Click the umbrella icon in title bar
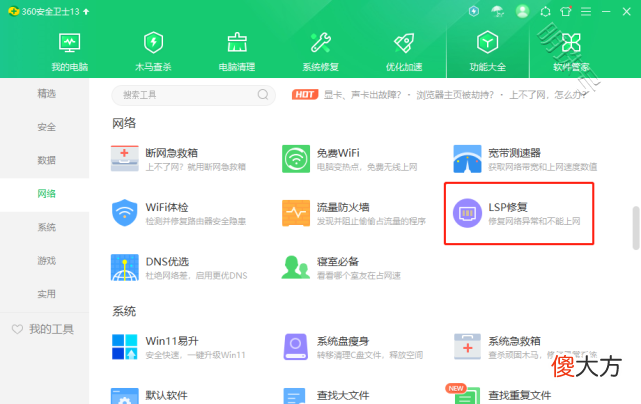Image resolution: width=641 pixels, height=404 pixels. 498,11
